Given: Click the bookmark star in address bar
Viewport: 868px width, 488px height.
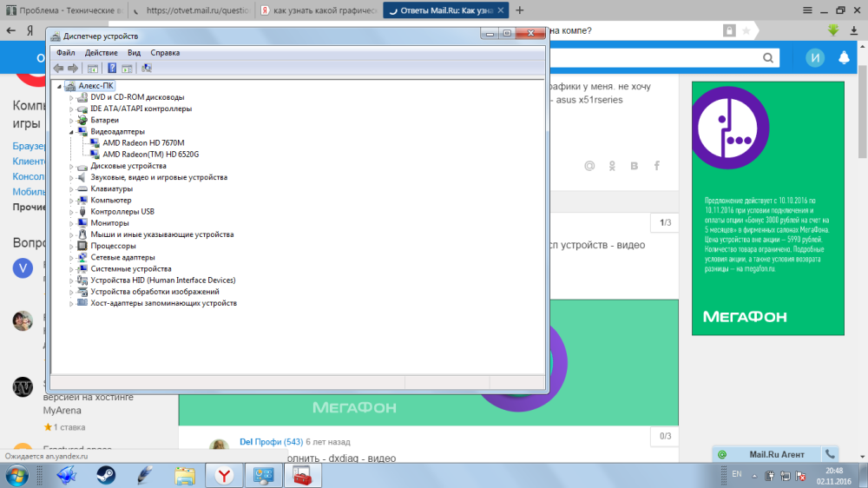Looking at the screenshot, I should (746, 31).
